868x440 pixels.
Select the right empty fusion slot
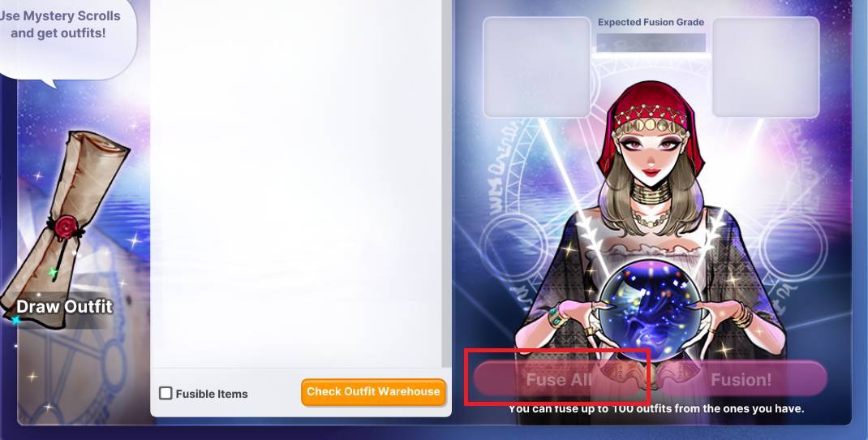pos(766,67)
